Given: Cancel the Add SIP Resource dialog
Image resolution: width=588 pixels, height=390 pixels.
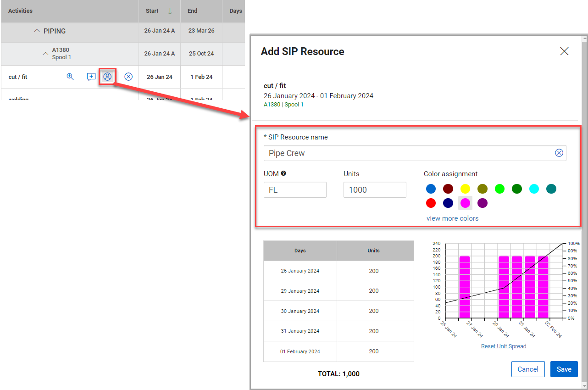Looking at the screenshot, I should (x=528, y=369).
